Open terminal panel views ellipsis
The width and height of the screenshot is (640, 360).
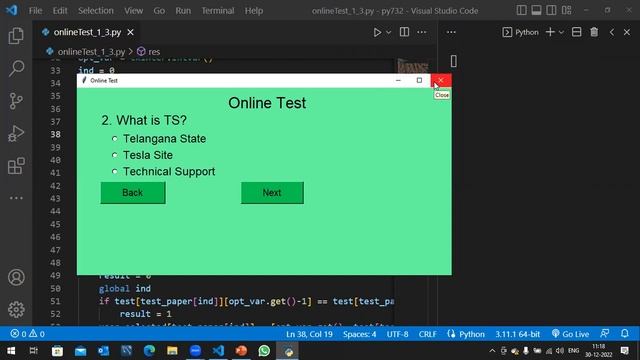pos(451,32)
